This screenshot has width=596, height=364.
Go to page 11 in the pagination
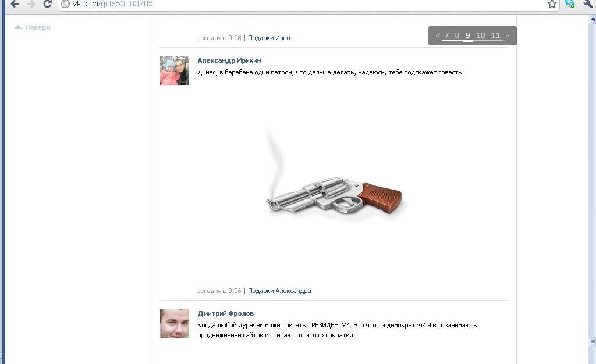(x=496, y=35)
